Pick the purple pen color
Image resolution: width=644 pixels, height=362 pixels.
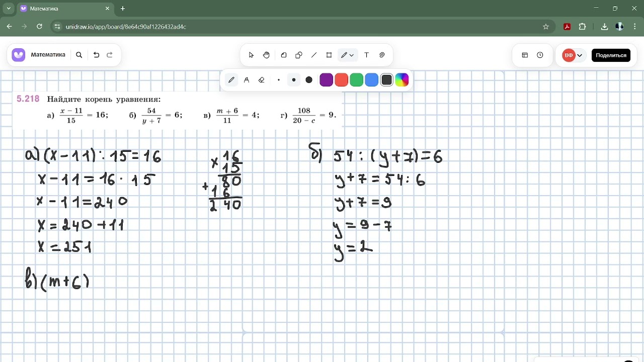tap(327, 80)
